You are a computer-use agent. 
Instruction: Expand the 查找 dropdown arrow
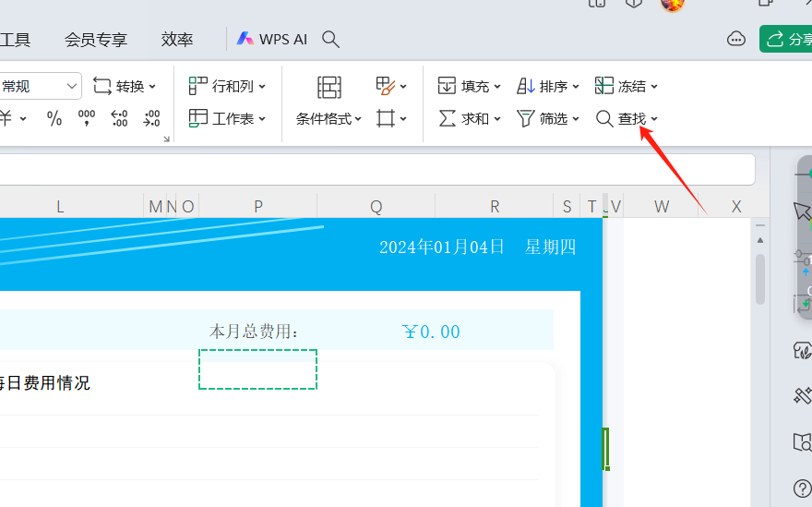[654, 119]
